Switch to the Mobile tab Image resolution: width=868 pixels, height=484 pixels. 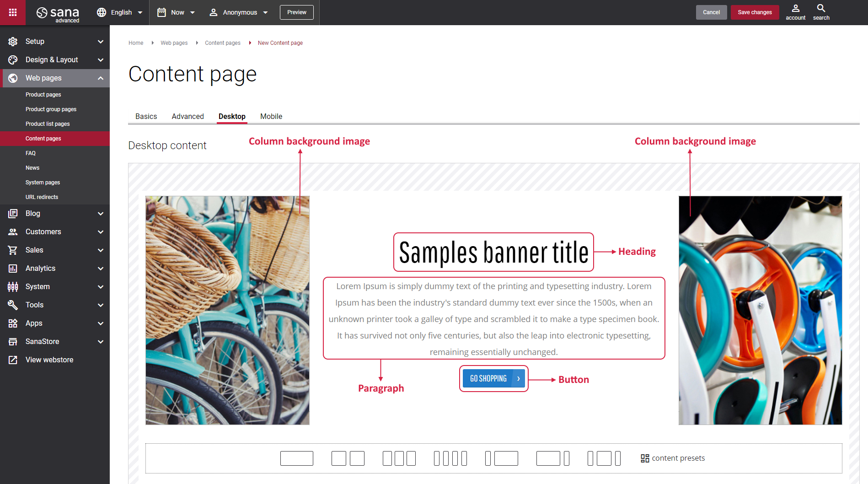(271, 116)
